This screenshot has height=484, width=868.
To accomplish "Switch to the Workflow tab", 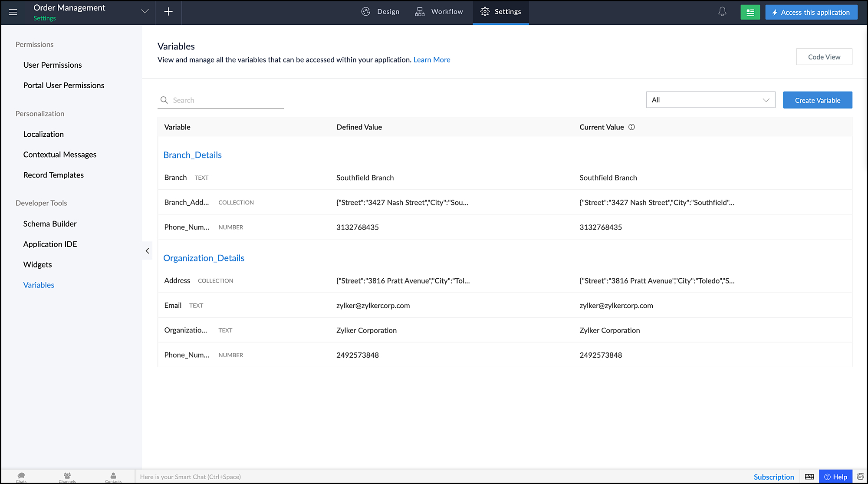I will tap(439, 12).
